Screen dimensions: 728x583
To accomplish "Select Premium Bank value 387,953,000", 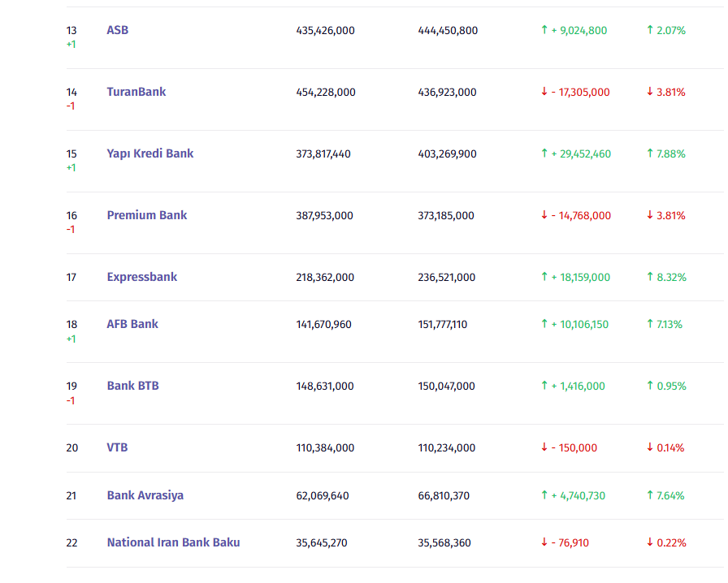I will 324,216.
